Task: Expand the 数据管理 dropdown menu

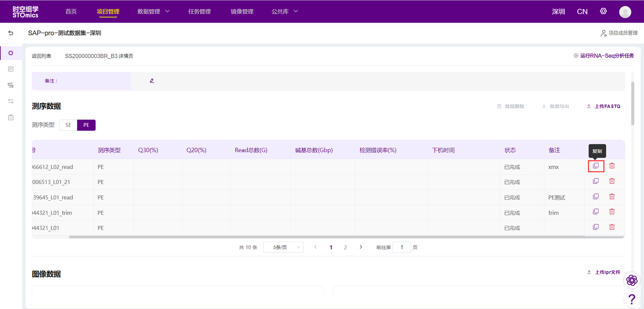Action: [x=153, y=12]
